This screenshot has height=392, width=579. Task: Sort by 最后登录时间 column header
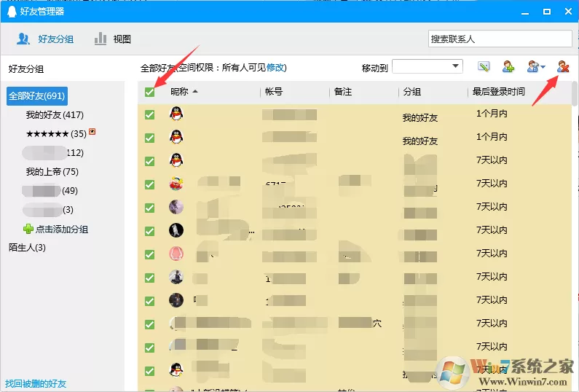click(x=498, y=92)
